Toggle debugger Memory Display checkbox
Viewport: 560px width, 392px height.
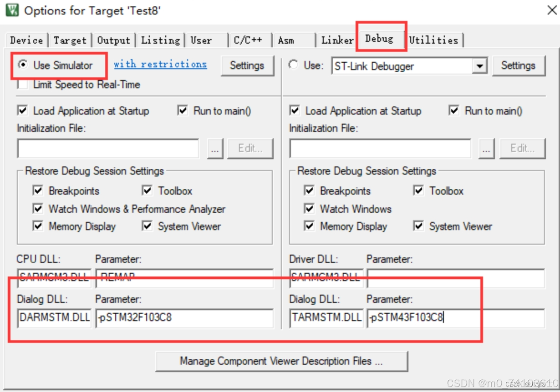click(x=309, y=226)
